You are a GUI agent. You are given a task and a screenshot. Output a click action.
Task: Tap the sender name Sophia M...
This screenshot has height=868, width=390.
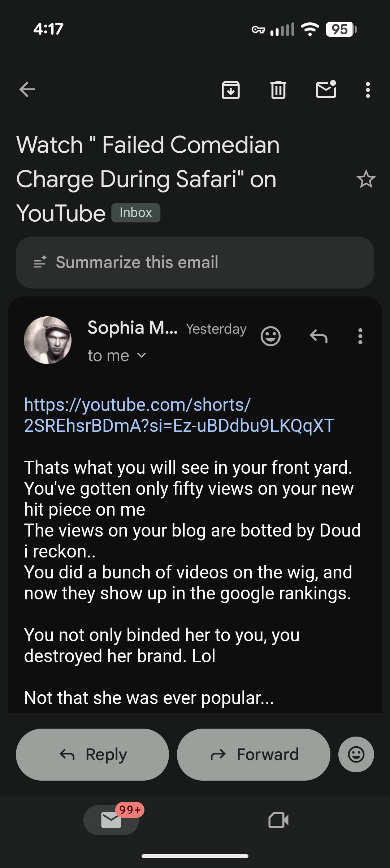click(133, 328)
